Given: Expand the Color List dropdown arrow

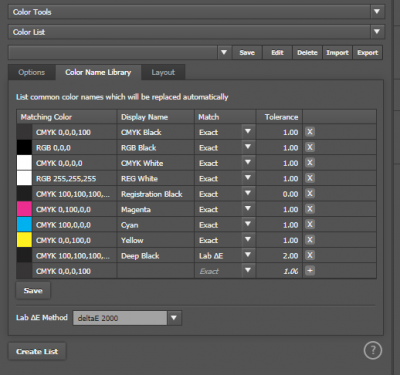Looking at the screenshot, I should tap(377, 32).
